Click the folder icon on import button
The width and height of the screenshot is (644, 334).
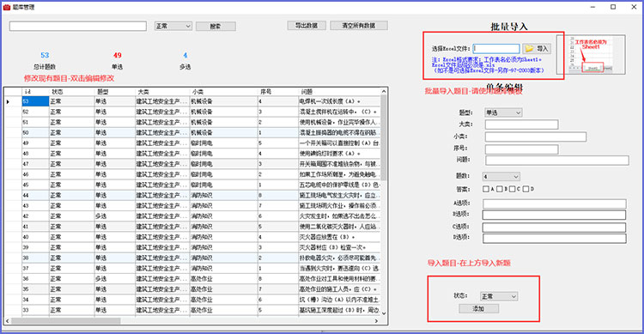coord(530,48)
